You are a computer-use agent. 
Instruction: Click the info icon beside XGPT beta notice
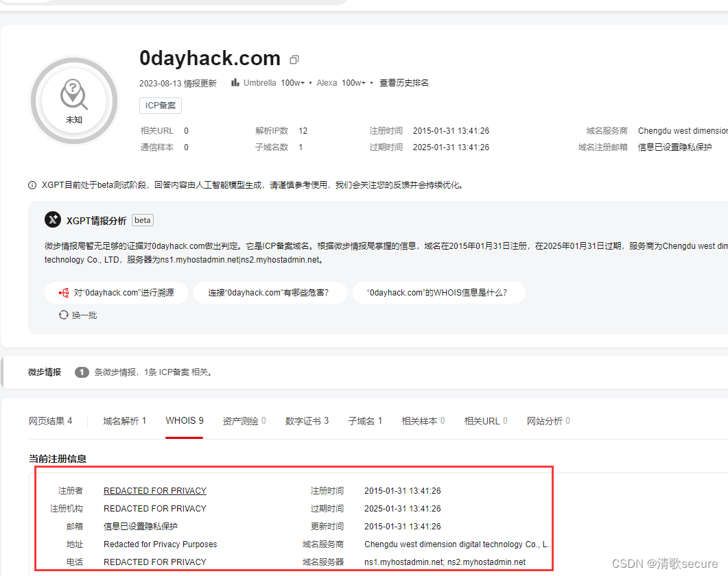(32, 185)
